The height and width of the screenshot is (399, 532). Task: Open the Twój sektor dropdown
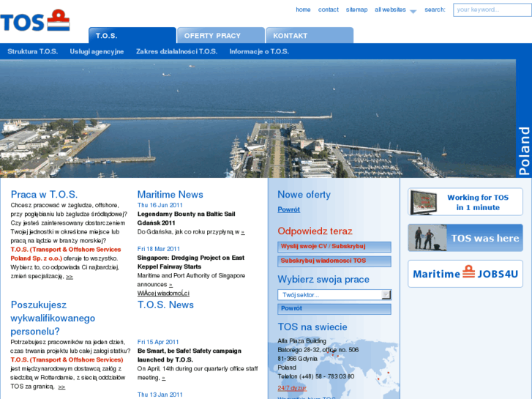click(334, 295)
